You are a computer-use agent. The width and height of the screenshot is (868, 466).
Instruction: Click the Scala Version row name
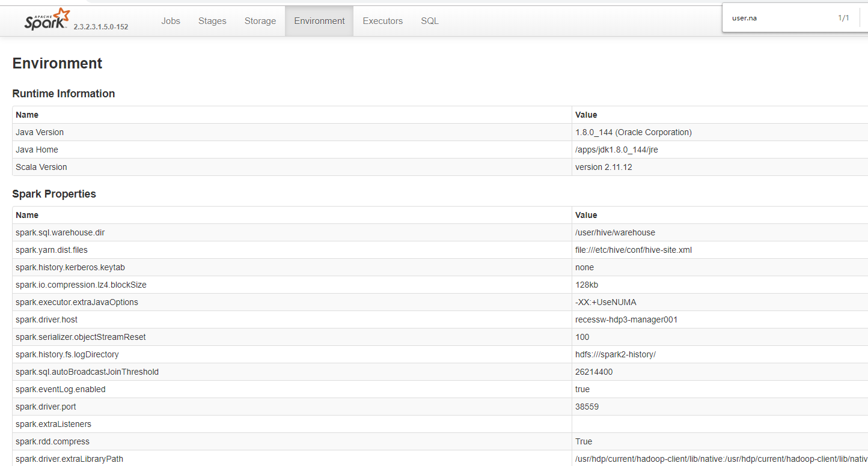point(41,167)
